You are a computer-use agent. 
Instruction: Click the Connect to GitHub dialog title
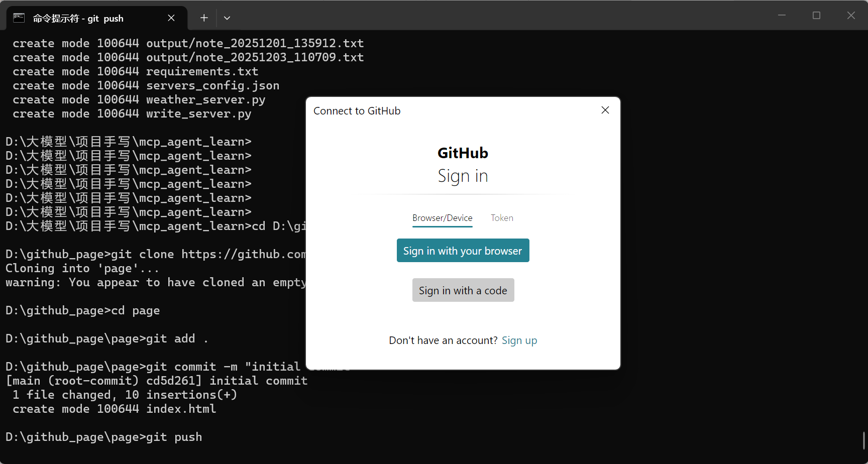pyautogui.click(x=357, y=111)
